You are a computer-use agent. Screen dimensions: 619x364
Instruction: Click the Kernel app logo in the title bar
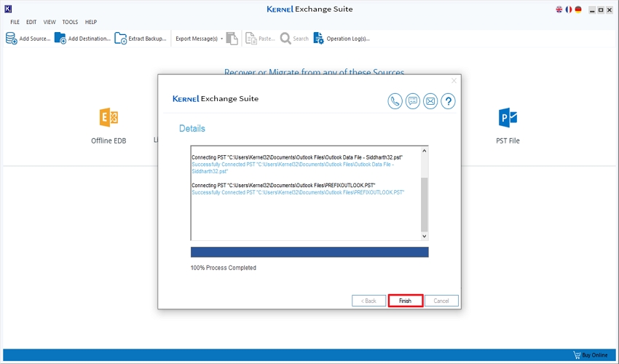point(8,9)
